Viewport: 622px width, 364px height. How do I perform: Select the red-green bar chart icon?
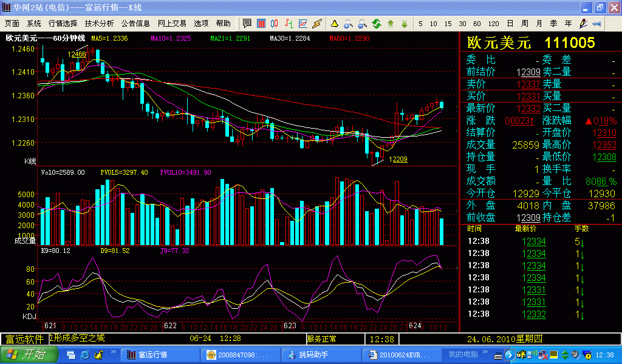point(289,24)
